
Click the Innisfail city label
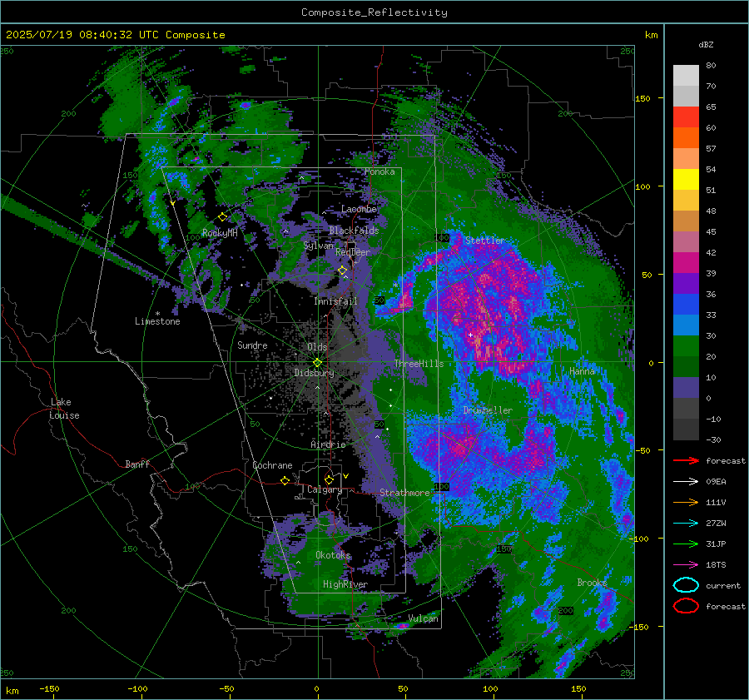click(335, 301)
